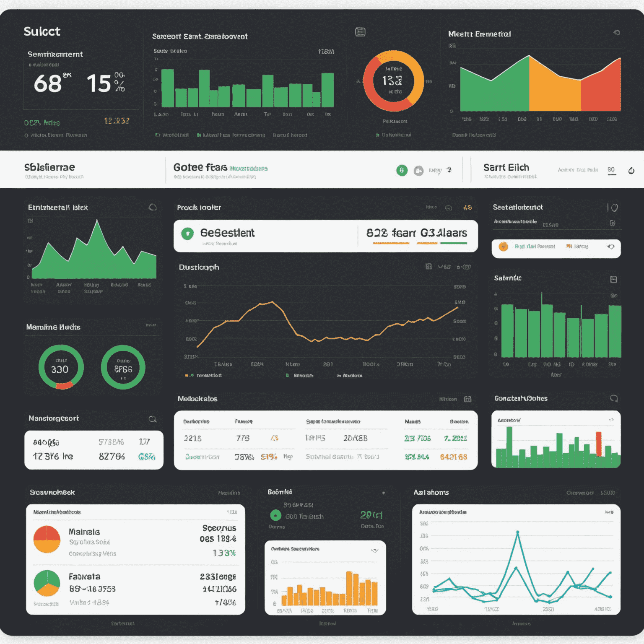644x644 pixels.
Task: Click the Mairela pie chart icon
Action: click(x=47, y=539)
